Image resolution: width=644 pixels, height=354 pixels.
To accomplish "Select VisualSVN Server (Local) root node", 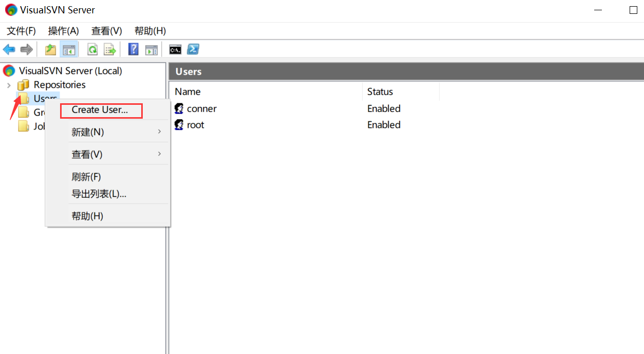I will 70,71.
